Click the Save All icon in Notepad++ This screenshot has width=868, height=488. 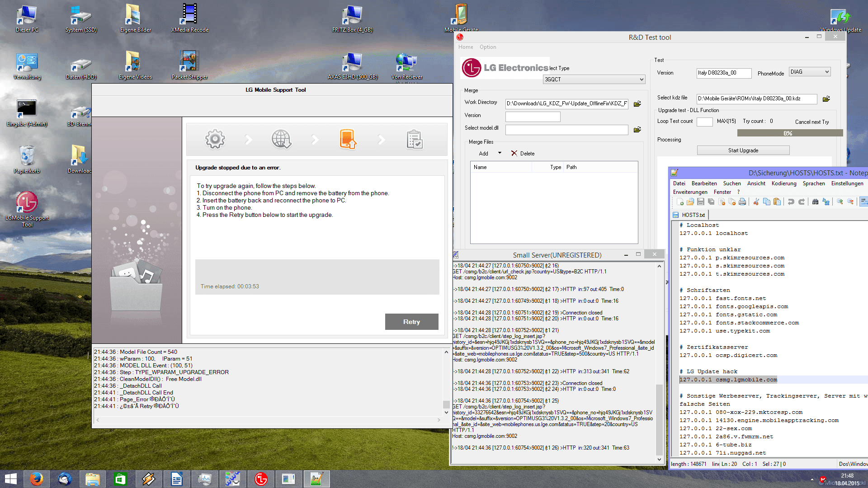coord(711,202)
